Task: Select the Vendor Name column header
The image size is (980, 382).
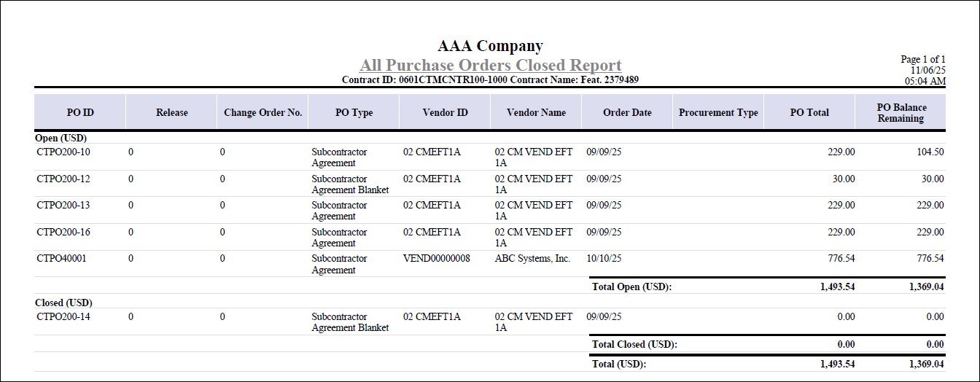Action: click(536, 112)
